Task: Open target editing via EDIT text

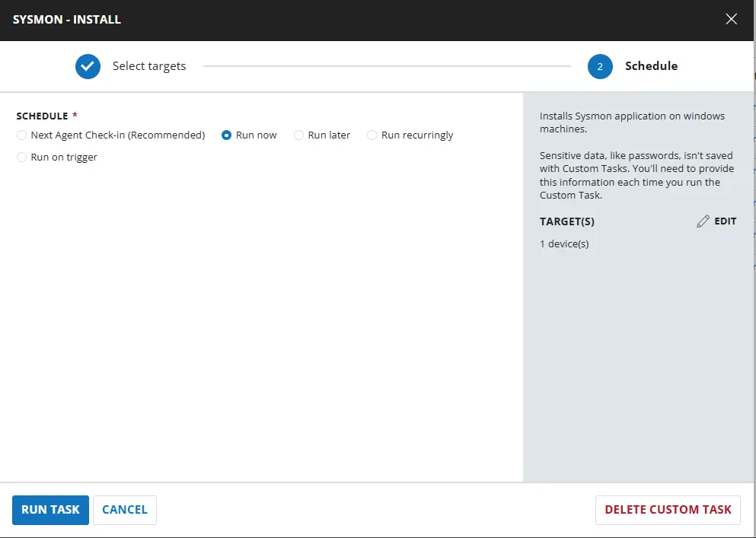Action: click(725, 221)
